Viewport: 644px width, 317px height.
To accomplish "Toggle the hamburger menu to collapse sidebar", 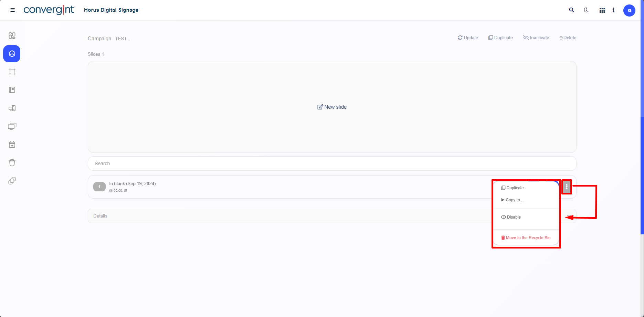I will click(x=13, y=10).
